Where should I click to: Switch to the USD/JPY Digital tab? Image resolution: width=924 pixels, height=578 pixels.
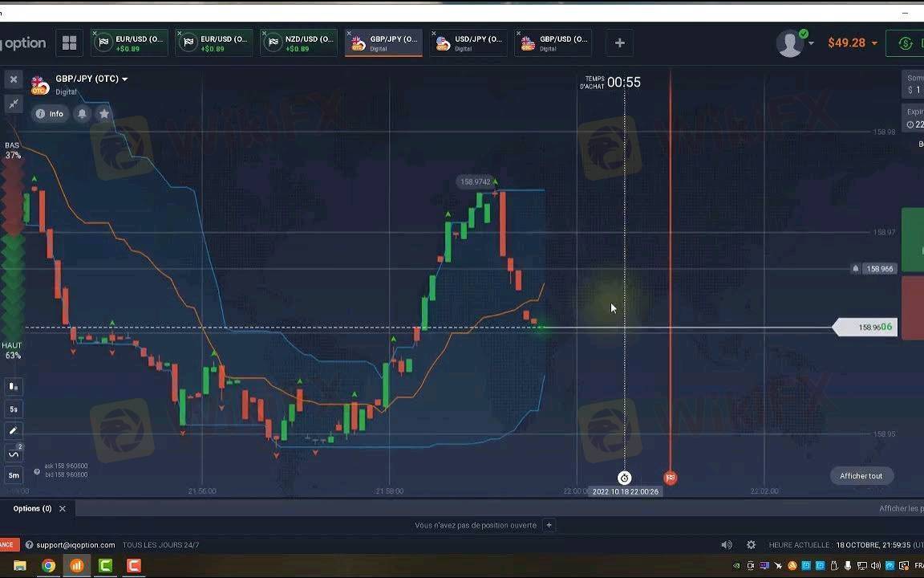(x=468, y=43)
